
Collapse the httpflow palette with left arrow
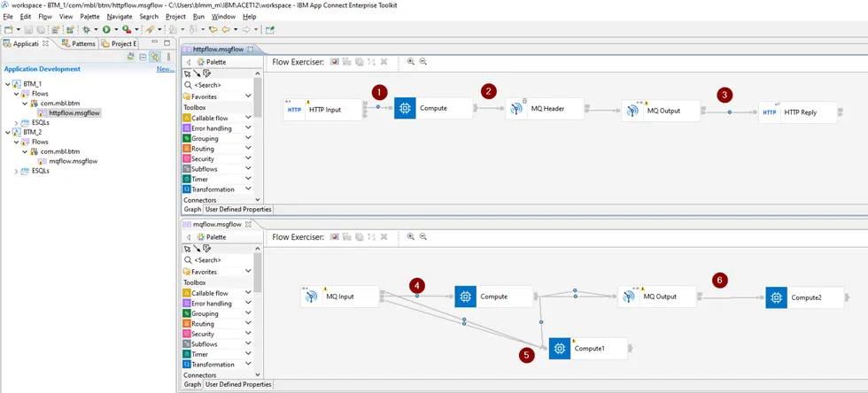click(x=188, y=62)
